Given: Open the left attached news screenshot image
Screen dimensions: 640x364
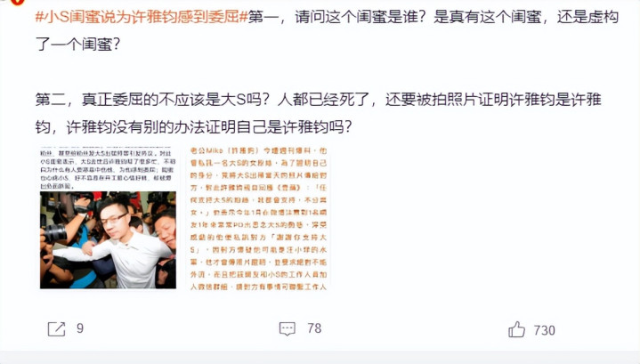Looking at the screenshot, I should point(108,218).
